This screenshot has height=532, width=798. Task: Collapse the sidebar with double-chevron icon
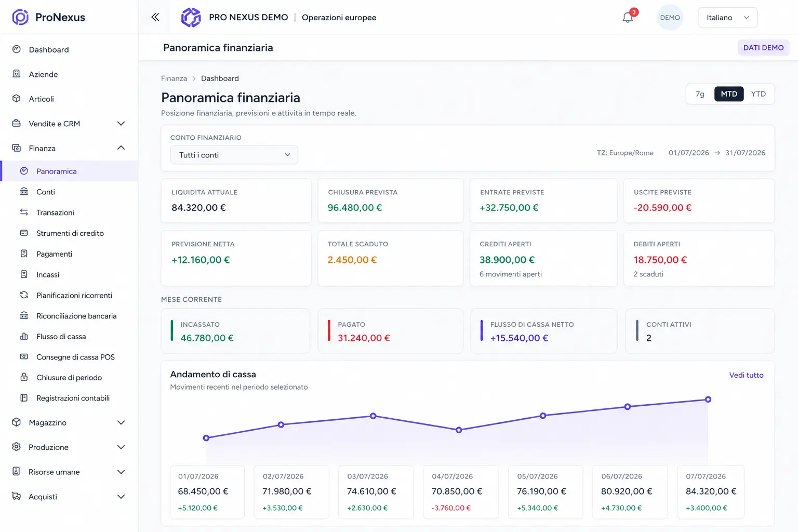click(155, 17)
